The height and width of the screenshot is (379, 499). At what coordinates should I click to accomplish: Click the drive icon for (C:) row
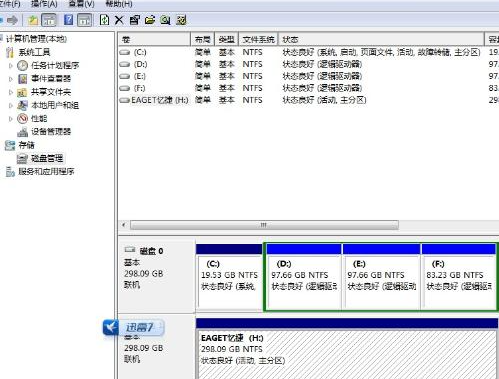[125, 52]
